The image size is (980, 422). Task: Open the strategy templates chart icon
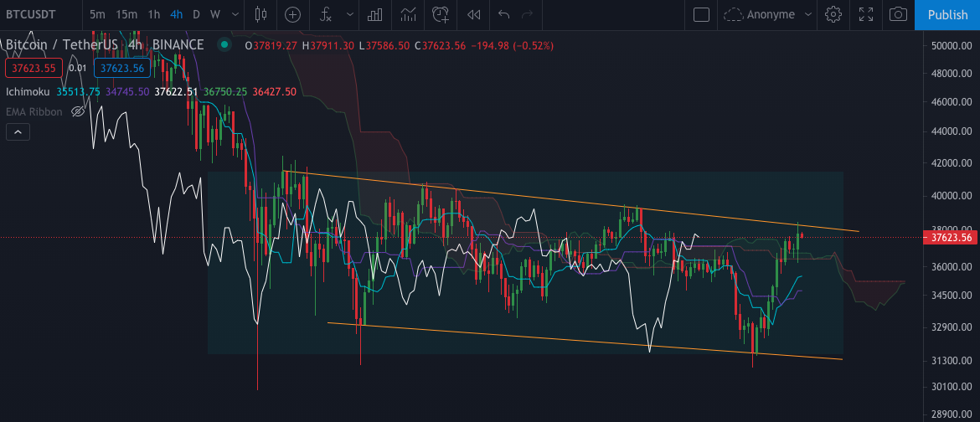[408, 14]
